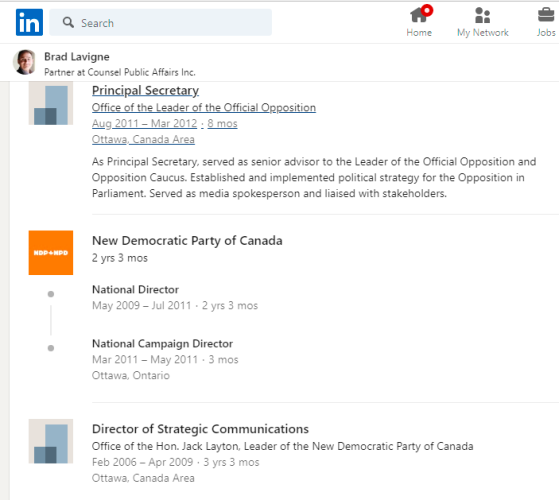
Task: Open Office of the Leader of the Official Opposition link
Action: (x=204, y=107)
